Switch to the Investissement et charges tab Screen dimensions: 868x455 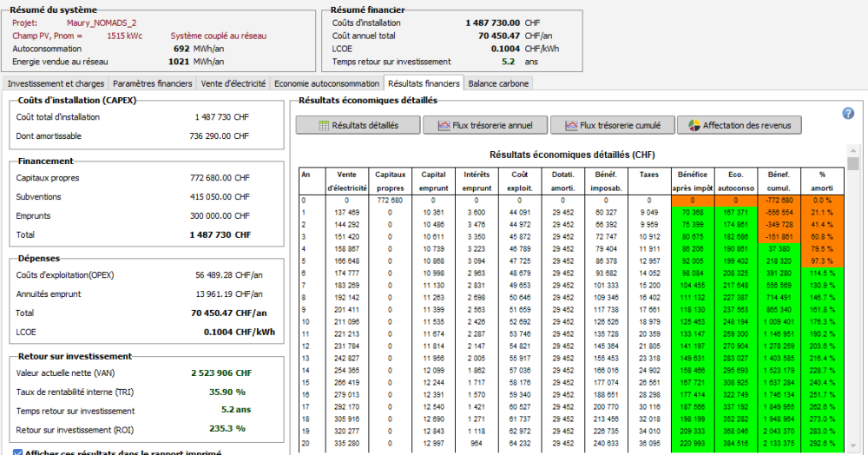pos(56,84)
